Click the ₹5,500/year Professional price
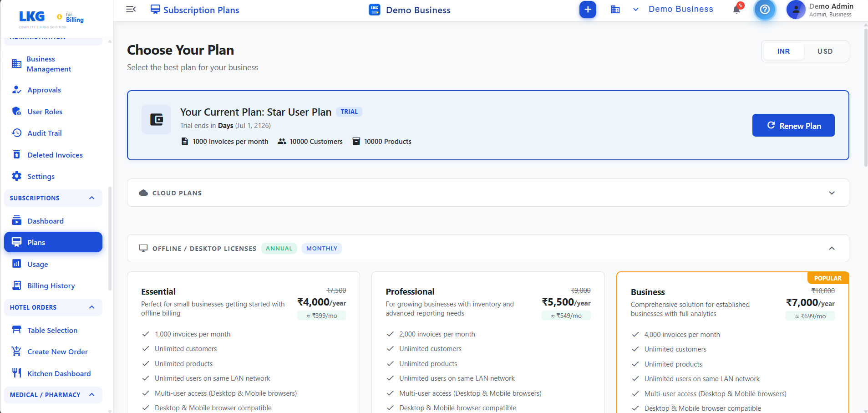This screenshot has width=868, height=413. [x=566, y=302]
